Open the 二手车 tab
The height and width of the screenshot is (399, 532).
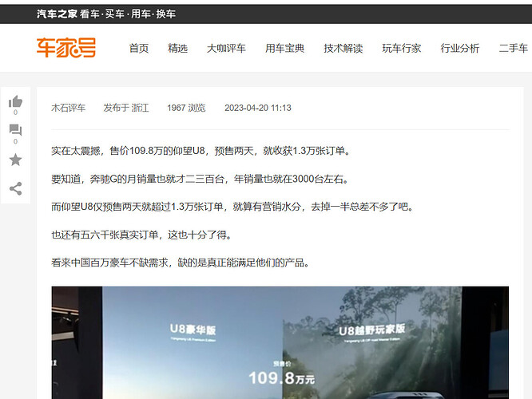(514, 48)
